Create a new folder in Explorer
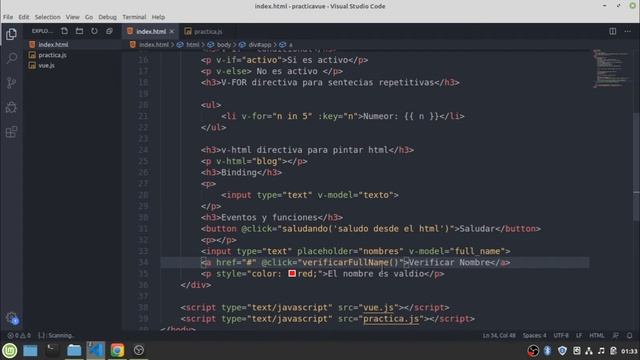This screenshot has width=640, height=360. [79, 31]
